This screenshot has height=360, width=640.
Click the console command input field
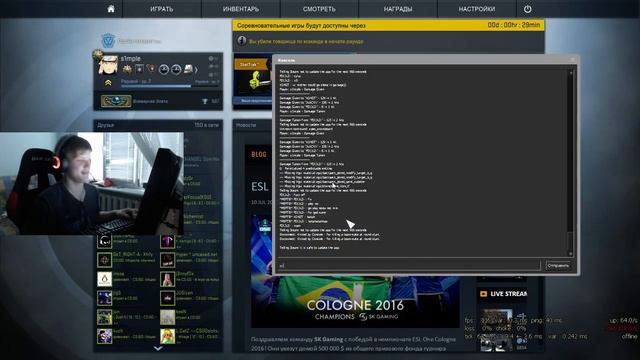coord(409,266)
